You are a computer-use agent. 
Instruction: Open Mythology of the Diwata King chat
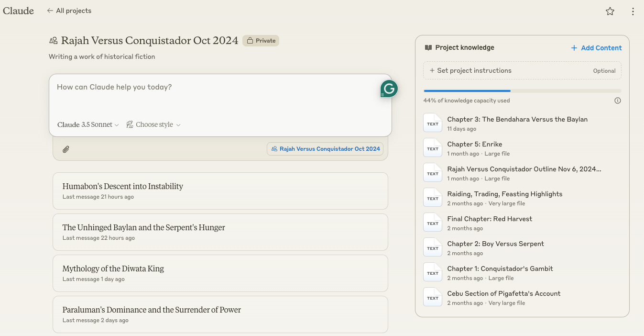(220, 273)
